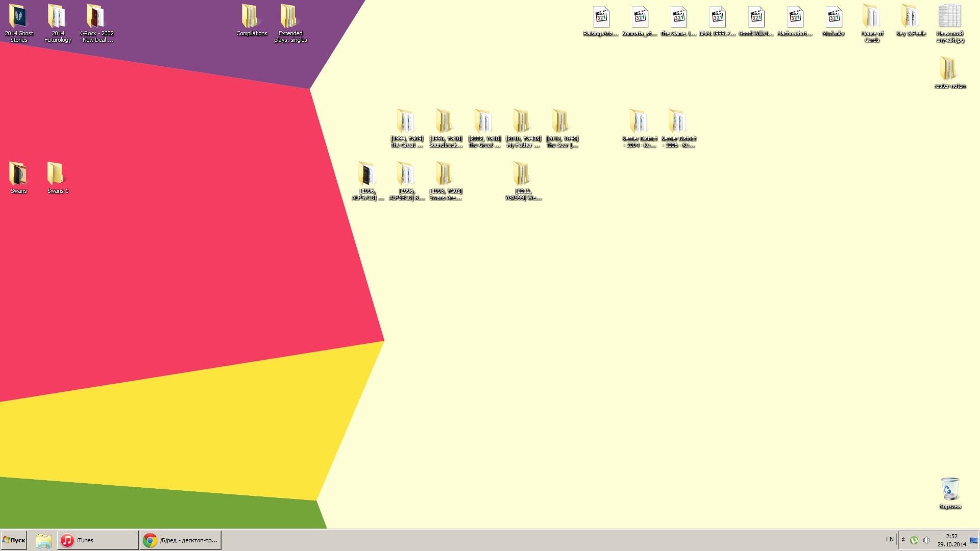Screen dimensions: 980x551
Task: Switch to the iTunes taskbar window
Action: point(97,540)
